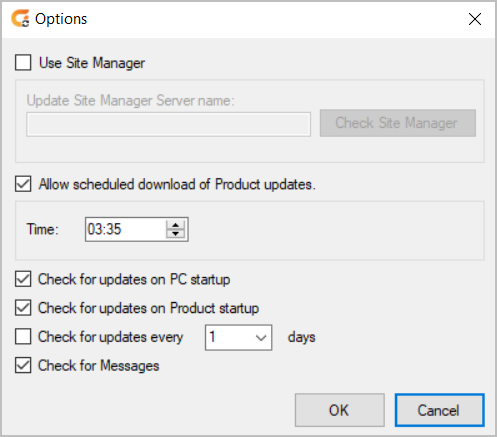Enable Check for updates every checkbox
This screenshot has width=497, height=437.
click(23, 336)
